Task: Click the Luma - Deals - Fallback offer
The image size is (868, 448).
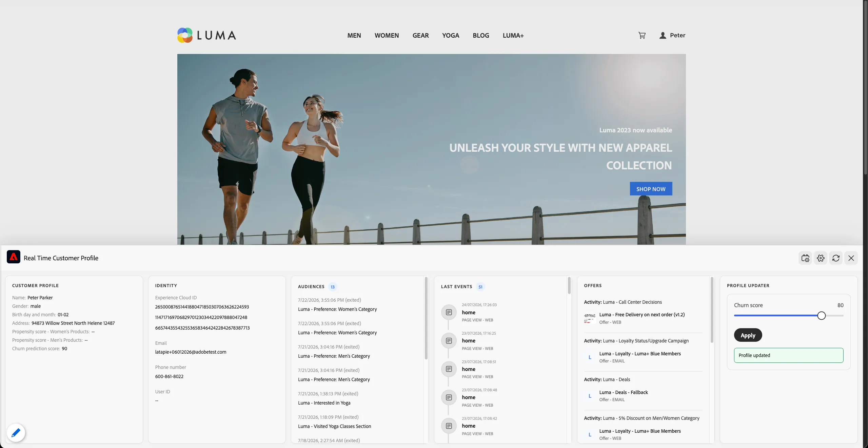Action: tap(623, 392)
